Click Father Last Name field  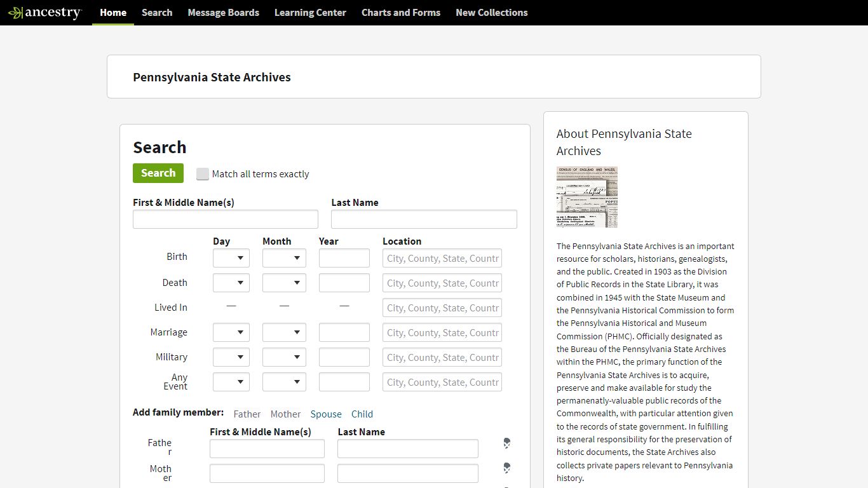tap(408, 449)
